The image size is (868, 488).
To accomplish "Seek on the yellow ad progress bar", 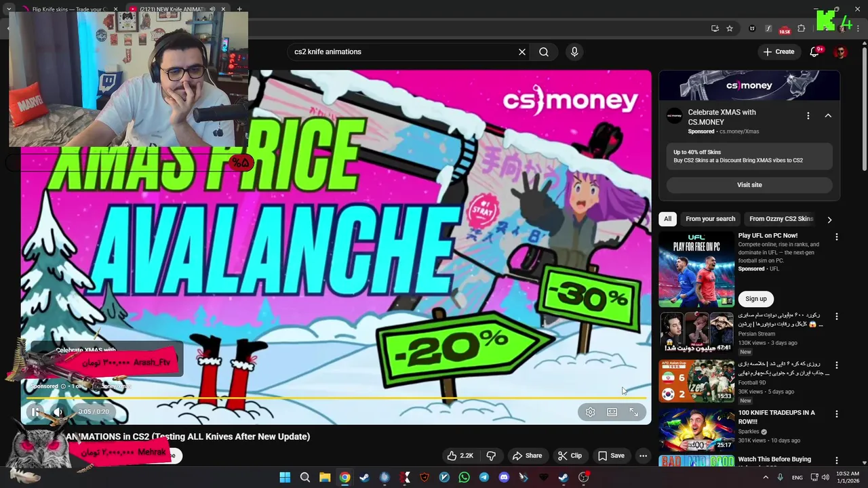I will (336, 398).
